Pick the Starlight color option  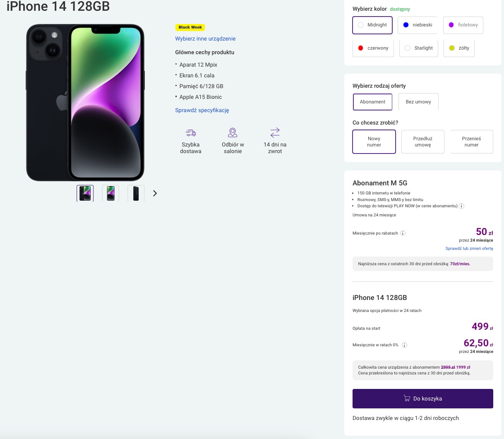click(419, 48)
